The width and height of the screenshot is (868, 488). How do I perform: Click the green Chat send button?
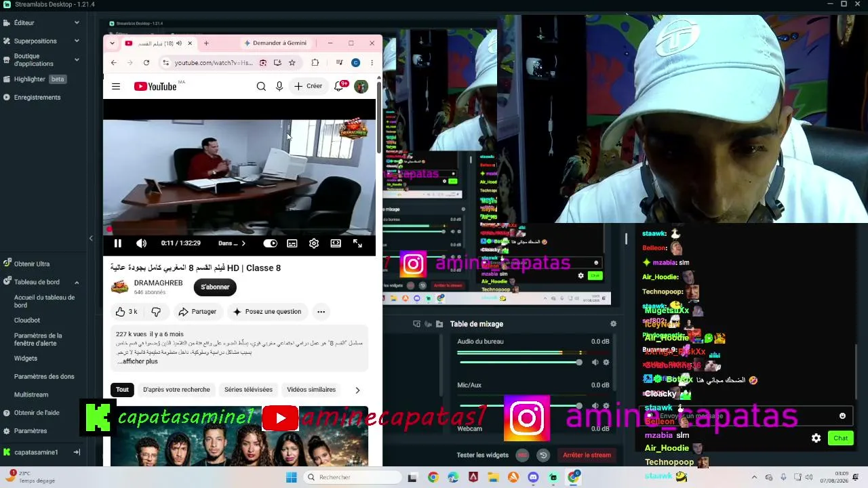tap(841, 438)
